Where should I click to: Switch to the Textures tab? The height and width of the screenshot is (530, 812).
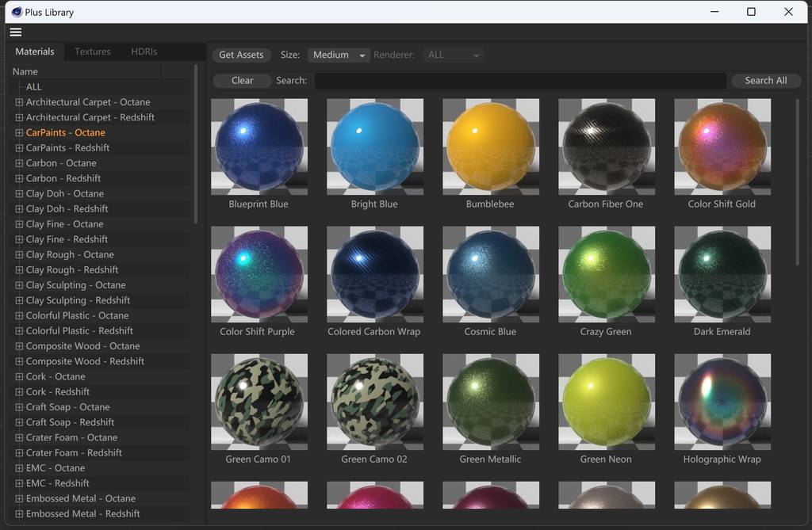(x=93, y=51)
